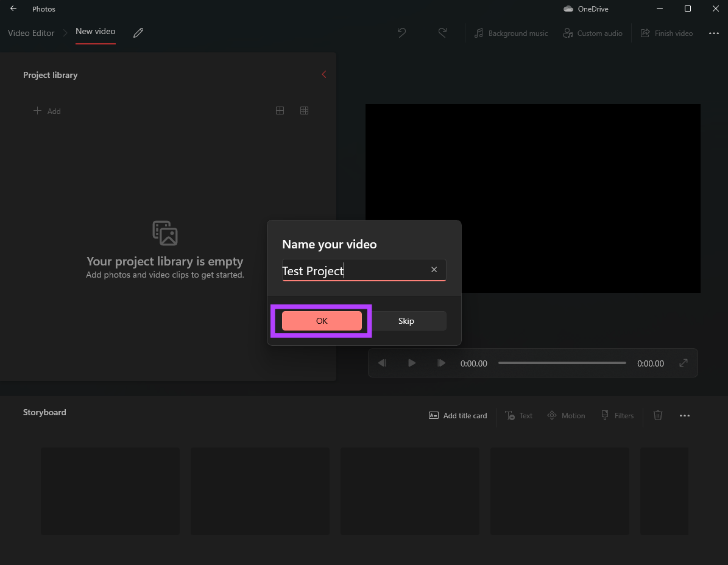Open the storyboard more options menu

685,415
